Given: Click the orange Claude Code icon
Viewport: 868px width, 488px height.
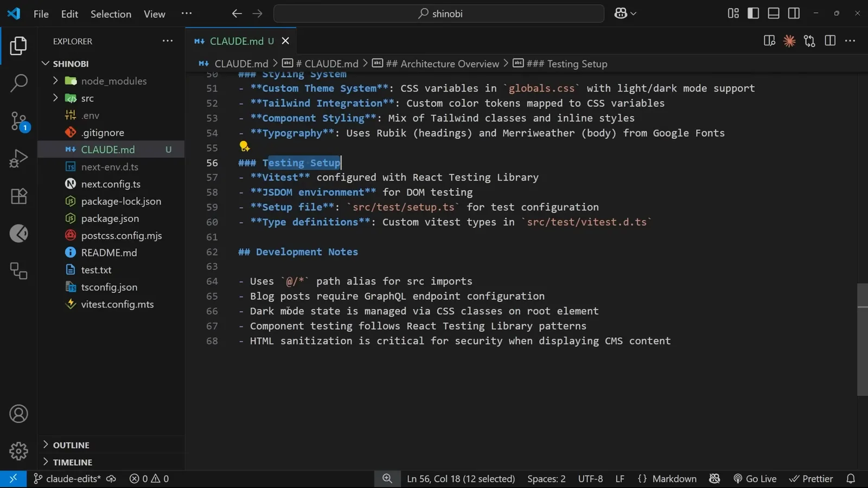Looking at the screenshot, I should pyautogui.click(x=789, y=41).
